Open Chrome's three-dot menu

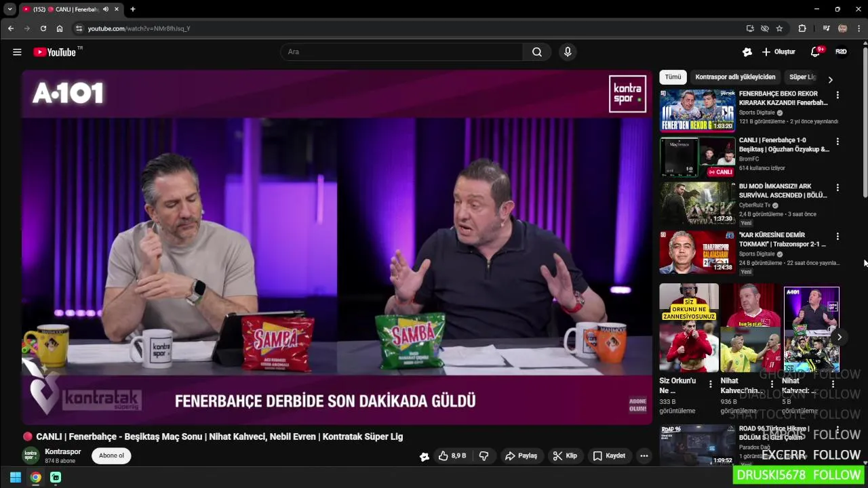pos(859,28)
